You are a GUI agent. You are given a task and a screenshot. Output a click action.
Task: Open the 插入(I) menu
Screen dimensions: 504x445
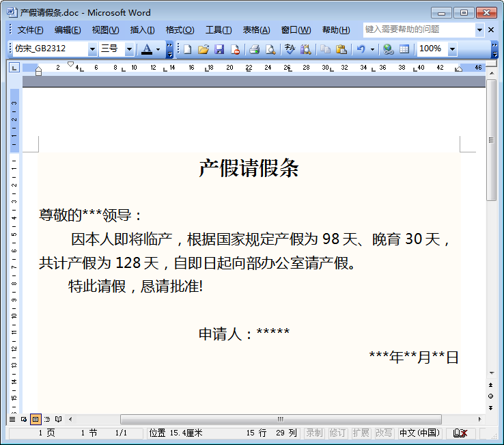pos(142,30)
